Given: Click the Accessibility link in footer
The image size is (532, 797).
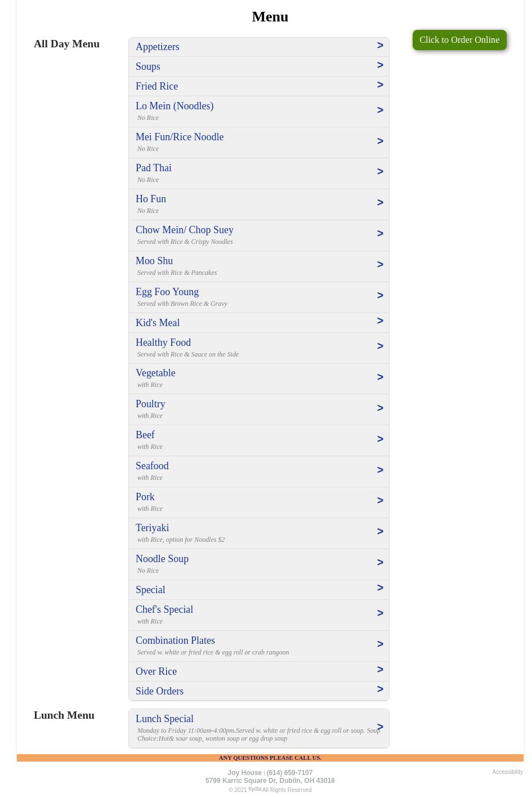Looking at the screenshot, I should coord(507,772).
